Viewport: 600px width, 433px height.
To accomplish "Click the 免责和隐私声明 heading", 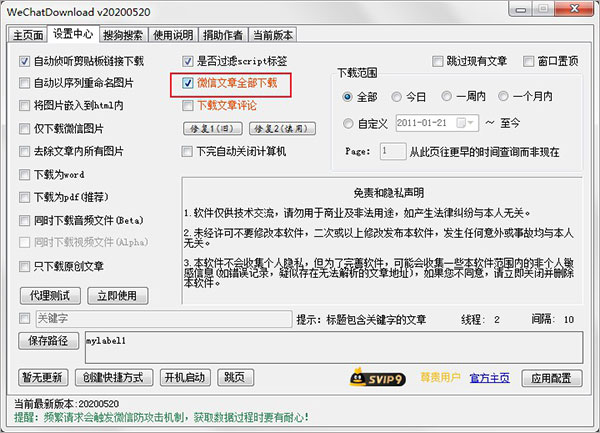I will 388,193.
